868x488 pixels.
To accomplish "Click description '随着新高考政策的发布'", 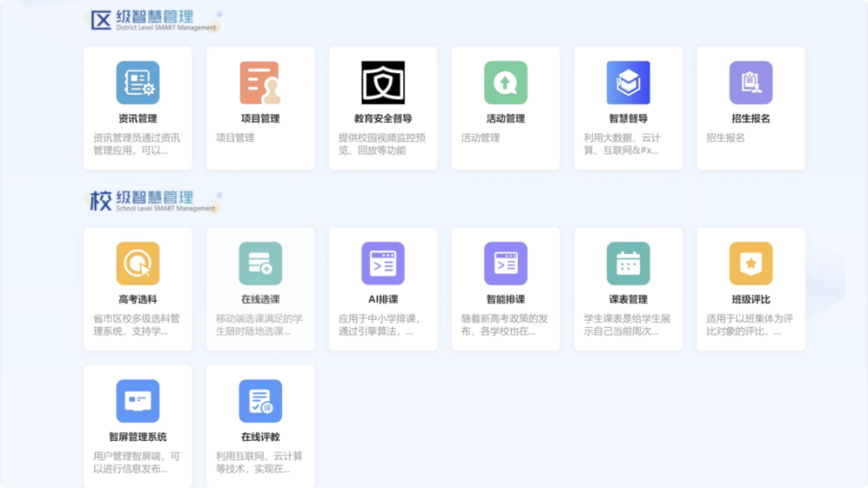I will [x=505, y=324].
